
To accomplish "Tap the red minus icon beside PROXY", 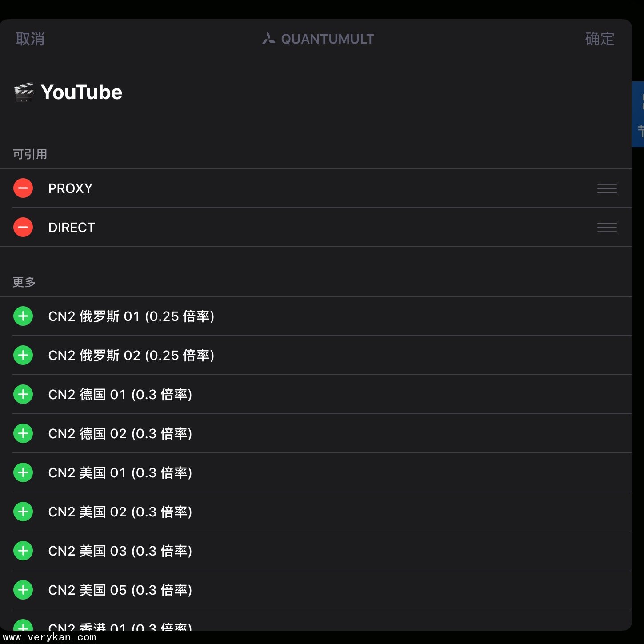I will [23, 188].
